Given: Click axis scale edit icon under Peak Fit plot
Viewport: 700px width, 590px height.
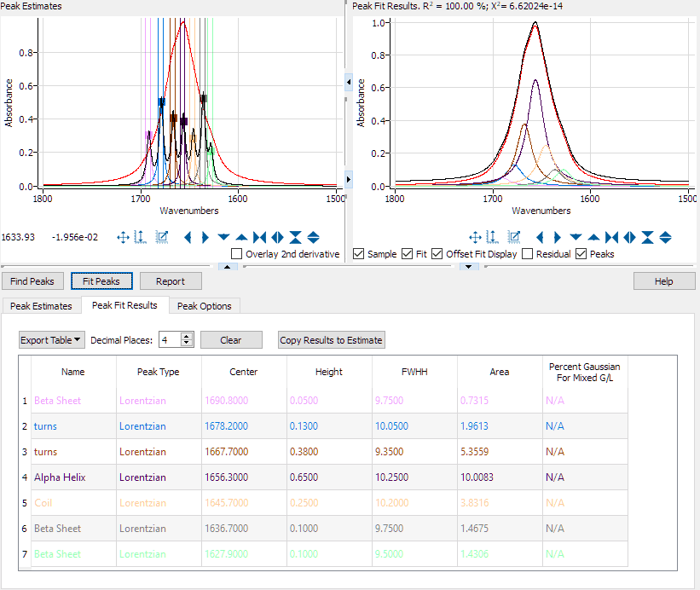Looking at the screenshot, I should click(x=513, y=237).
